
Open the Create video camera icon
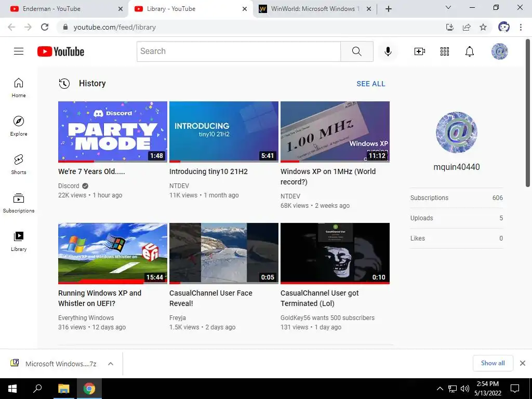point(420,51)
